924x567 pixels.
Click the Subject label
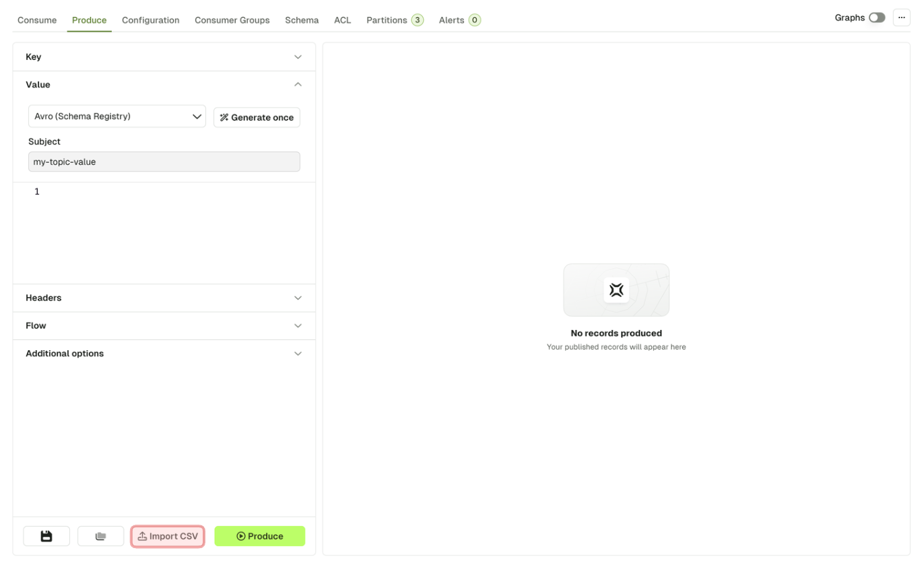(44, 141)
